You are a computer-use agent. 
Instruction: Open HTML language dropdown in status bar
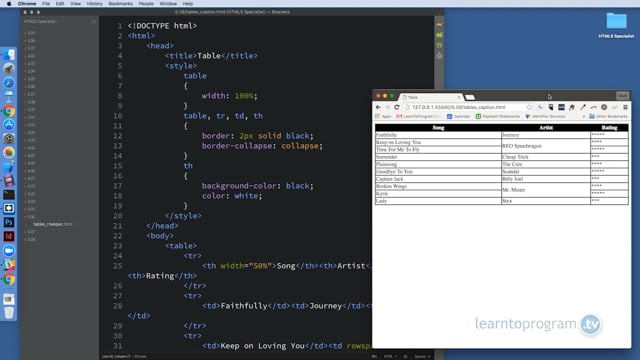tap(390, 356)
